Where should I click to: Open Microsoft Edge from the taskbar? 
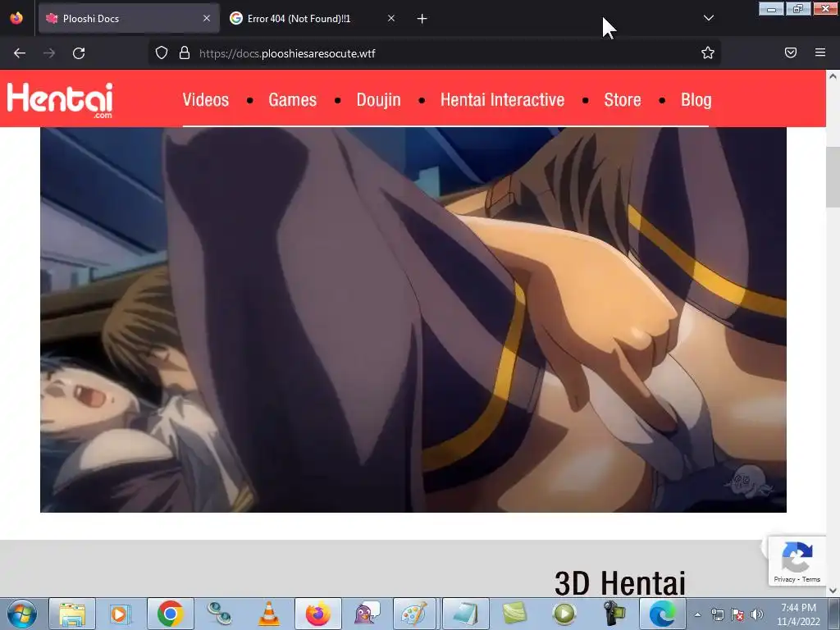click(x=663, y=614)
